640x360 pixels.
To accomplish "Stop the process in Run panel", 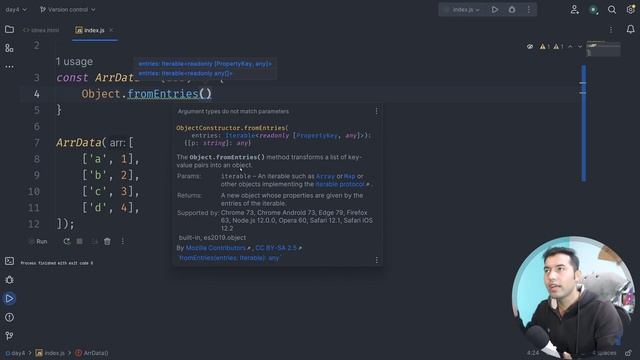I will coord(80,242).
